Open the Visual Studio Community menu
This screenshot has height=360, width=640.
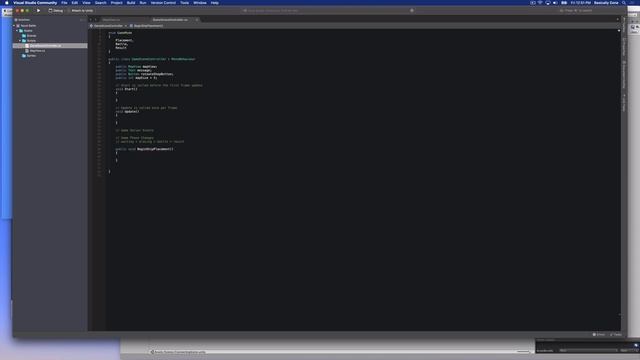coord(35,2)
